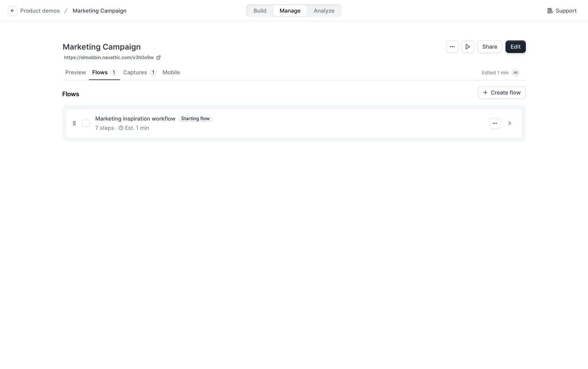Click the AS user avatar badge

(x=516, y=73)
